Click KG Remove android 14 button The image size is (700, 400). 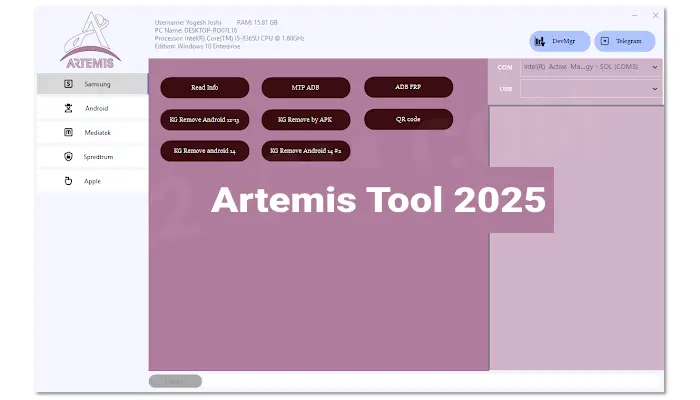coord(204,151)
